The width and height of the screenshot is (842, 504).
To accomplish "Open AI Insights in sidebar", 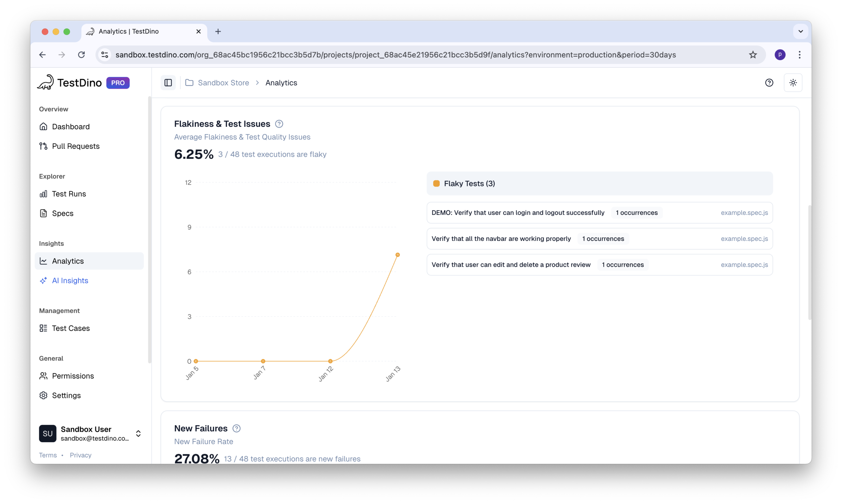I will point(70,281).
